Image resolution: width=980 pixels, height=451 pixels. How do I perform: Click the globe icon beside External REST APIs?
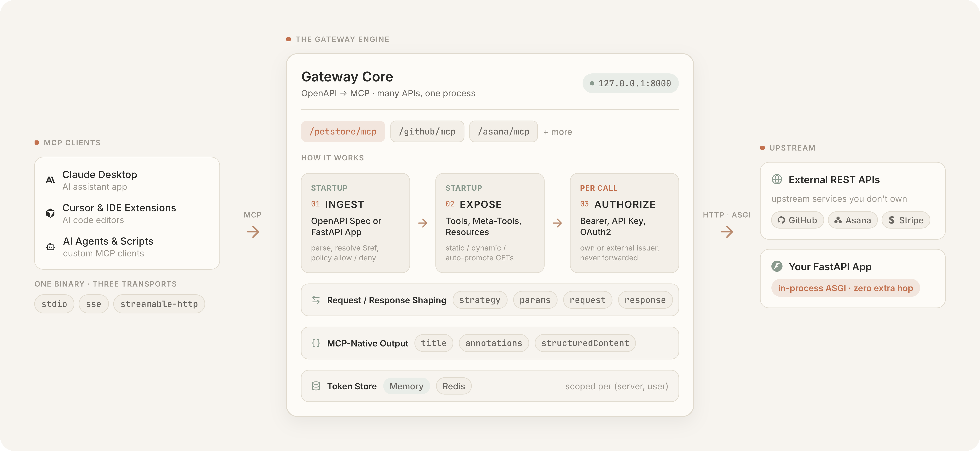pos(777,180)
